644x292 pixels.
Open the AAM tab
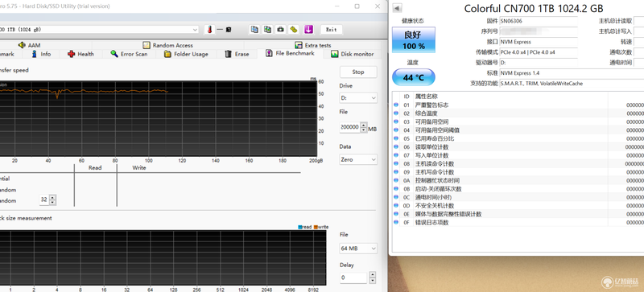pyautogui.click(x=29, y=45)
